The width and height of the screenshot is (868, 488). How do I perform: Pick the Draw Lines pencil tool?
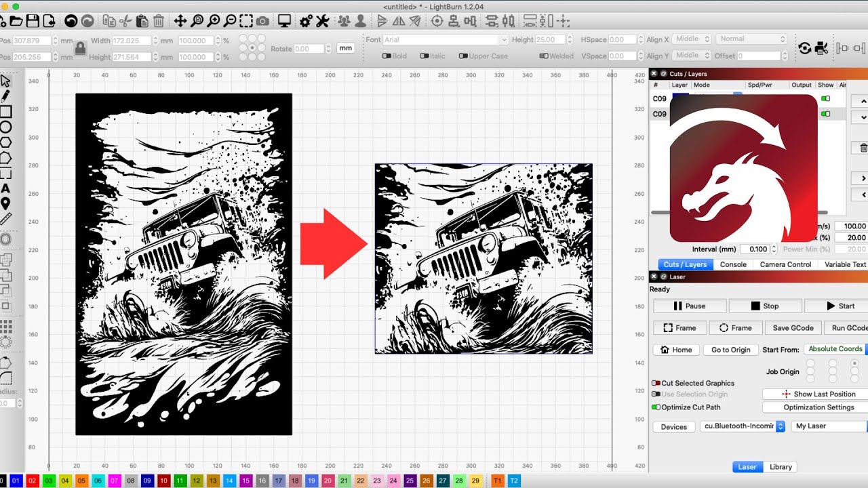[5, 96]
